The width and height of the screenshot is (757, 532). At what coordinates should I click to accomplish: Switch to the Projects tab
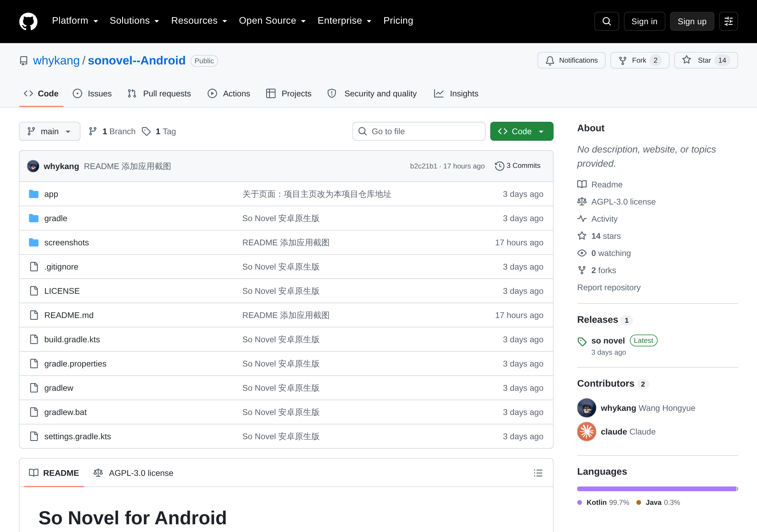point(289,94)
